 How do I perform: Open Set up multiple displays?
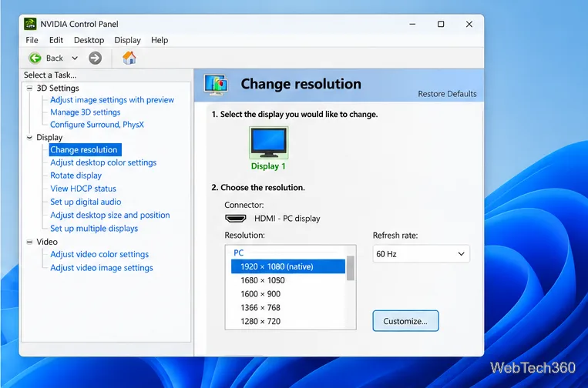tap(94, 229)
